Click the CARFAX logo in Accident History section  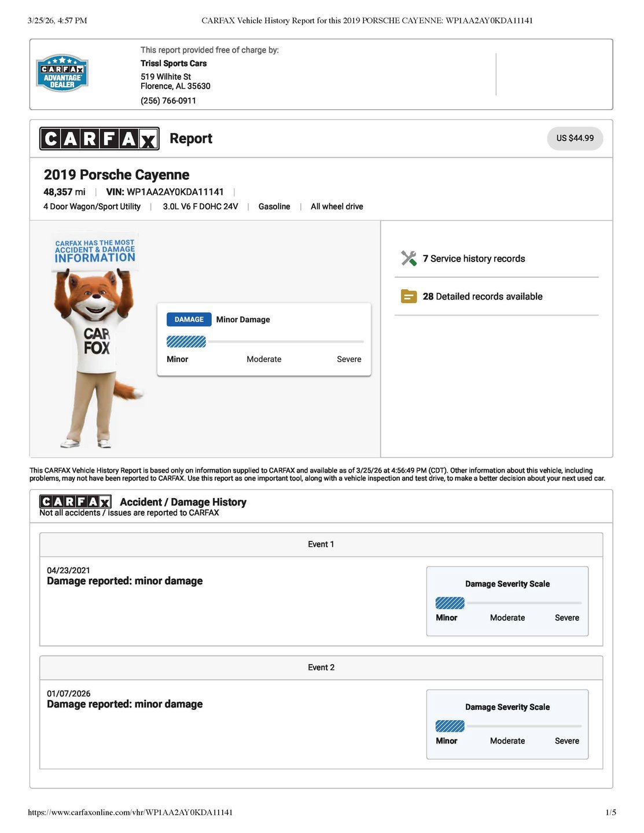pos(75,502)
